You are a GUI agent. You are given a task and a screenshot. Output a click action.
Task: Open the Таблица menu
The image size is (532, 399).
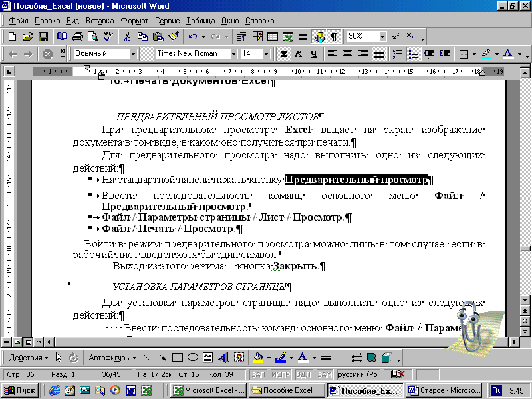click(x=201, y=21)
